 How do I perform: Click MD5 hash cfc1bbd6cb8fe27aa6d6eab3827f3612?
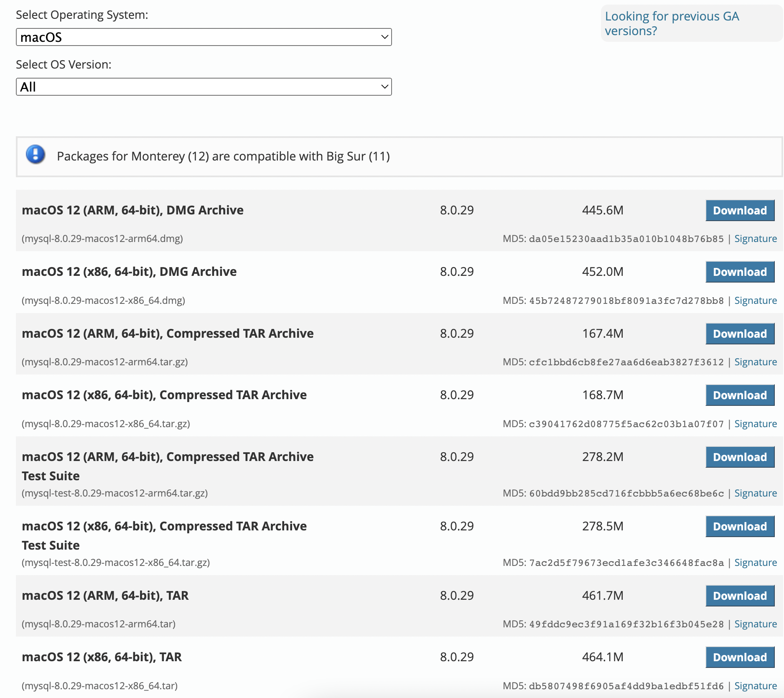(x=626, y=362)
